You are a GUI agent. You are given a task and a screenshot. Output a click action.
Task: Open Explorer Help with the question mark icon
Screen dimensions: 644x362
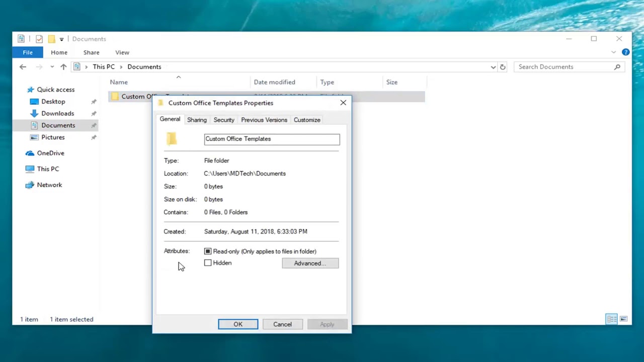point(625,52)
